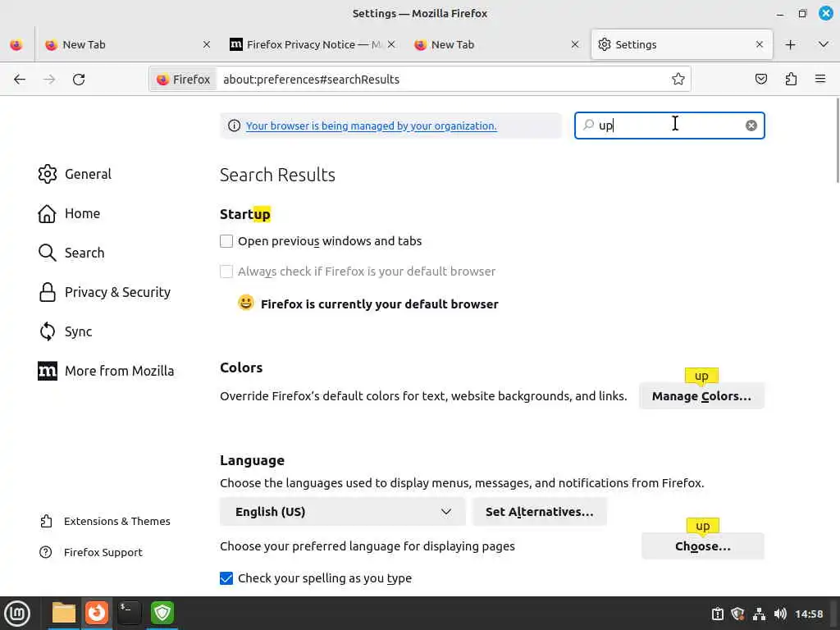Screen dimensions: 840x630
Task: Reload the current page
Action: pos(79,80)
